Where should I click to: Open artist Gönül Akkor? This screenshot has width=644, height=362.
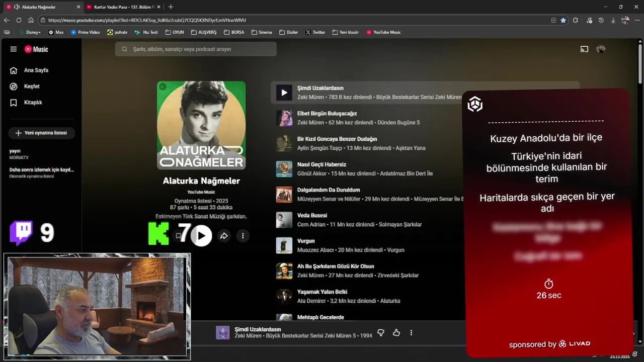click(x=311, y=173)
